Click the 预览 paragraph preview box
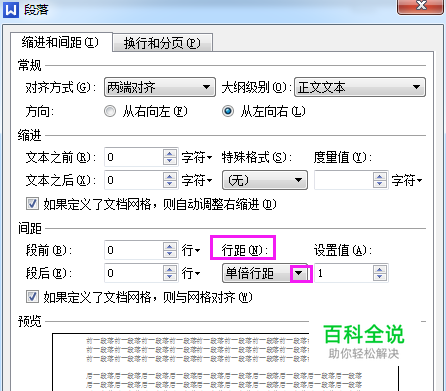 [225, 362]
